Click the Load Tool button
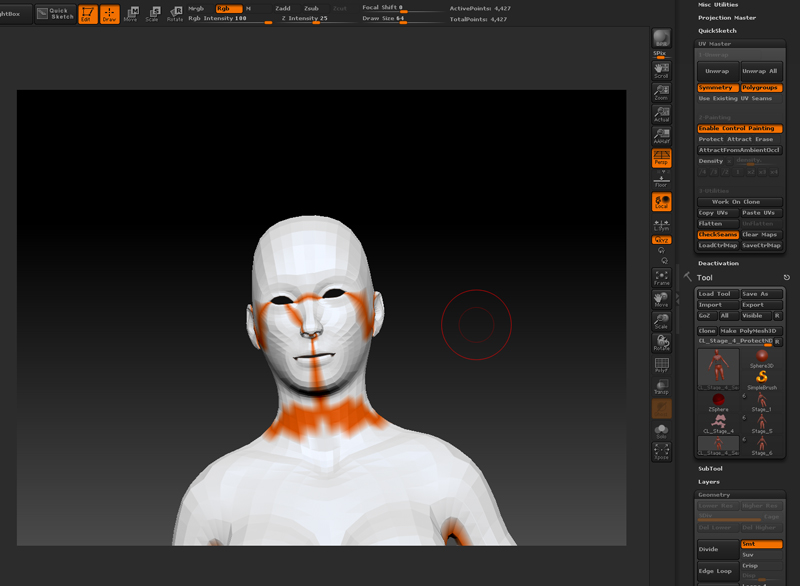The image size is (800, 586). (716, 294)
